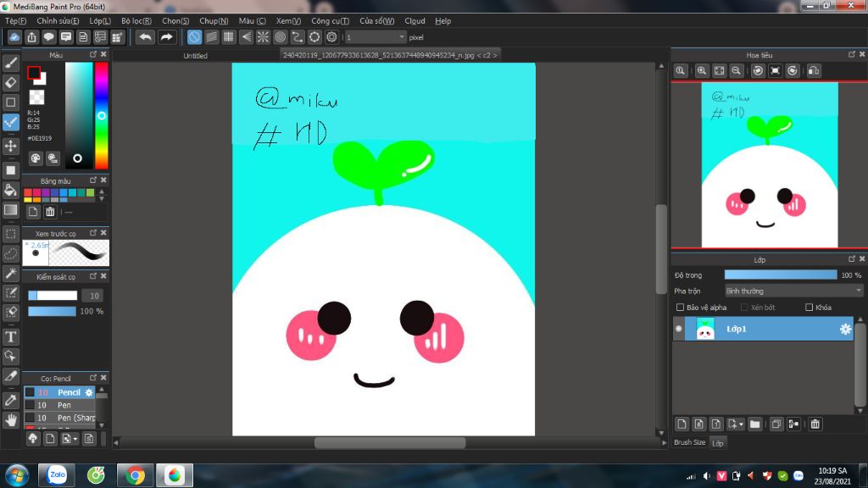Close the Màu color panel

coord(103,54)
